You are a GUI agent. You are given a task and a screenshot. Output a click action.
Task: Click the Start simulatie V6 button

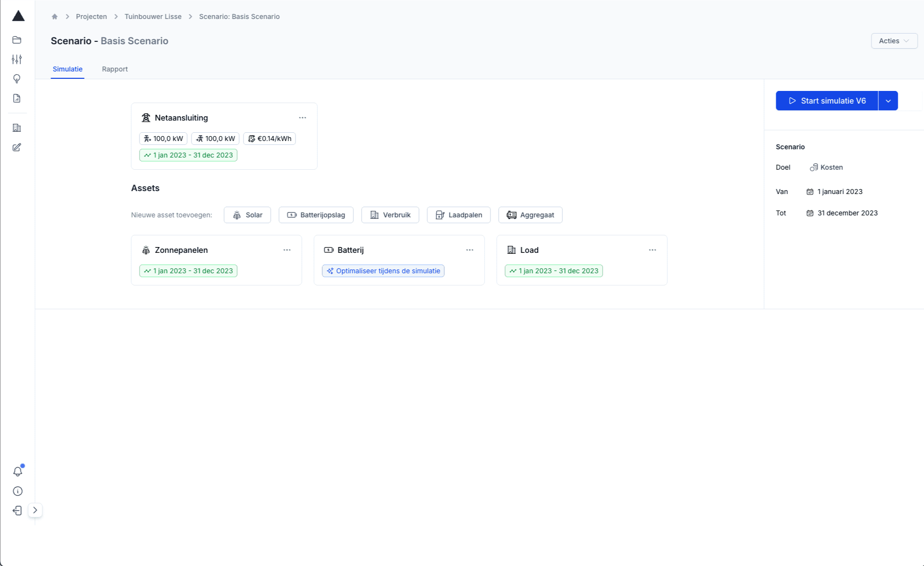point(827,101)
